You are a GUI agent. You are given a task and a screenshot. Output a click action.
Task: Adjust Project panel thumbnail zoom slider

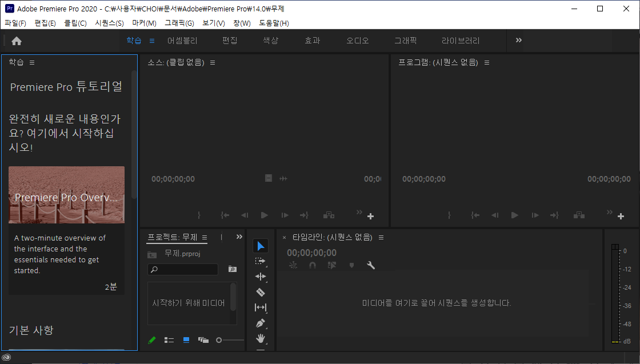coord(230,340)
